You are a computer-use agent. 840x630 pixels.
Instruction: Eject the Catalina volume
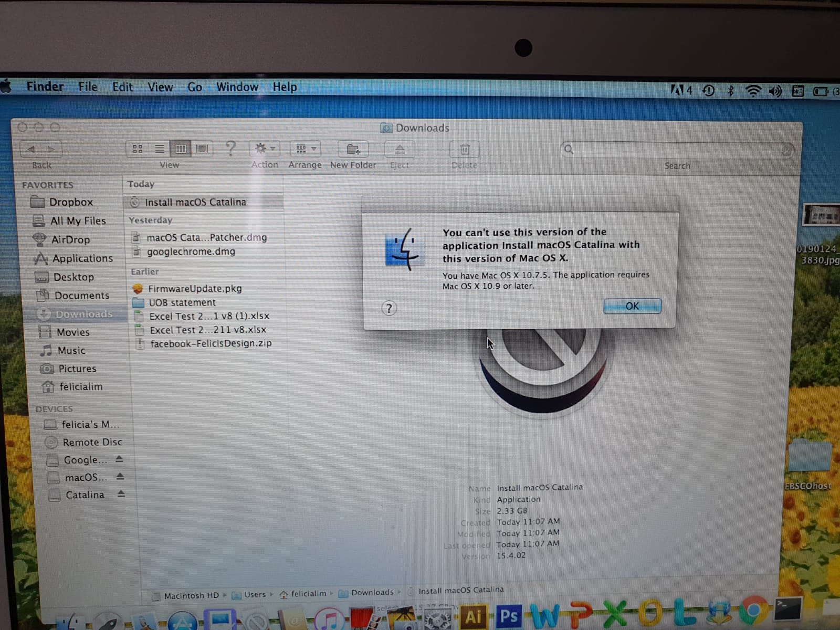pos(121,494)
